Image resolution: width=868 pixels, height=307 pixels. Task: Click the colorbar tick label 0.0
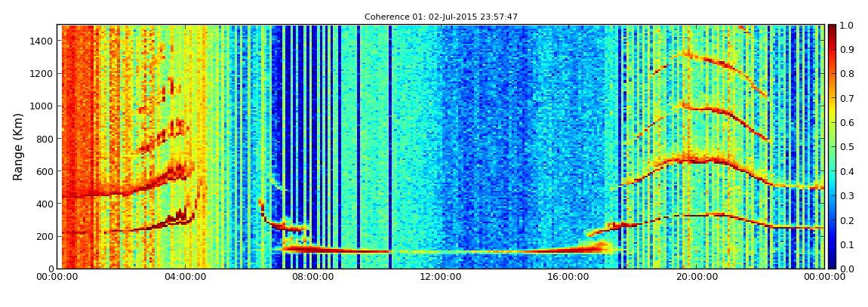[x=848, y=269]
